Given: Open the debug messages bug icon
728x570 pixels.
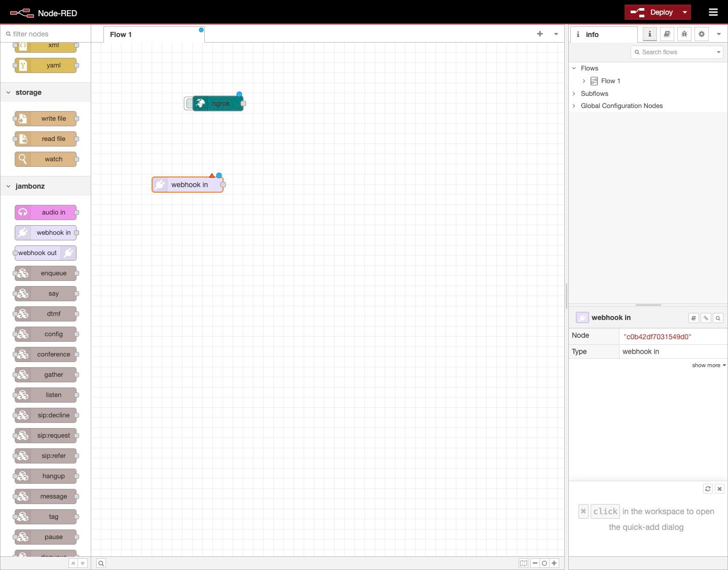Looking at the screenshot, I should tap(684, 34).
